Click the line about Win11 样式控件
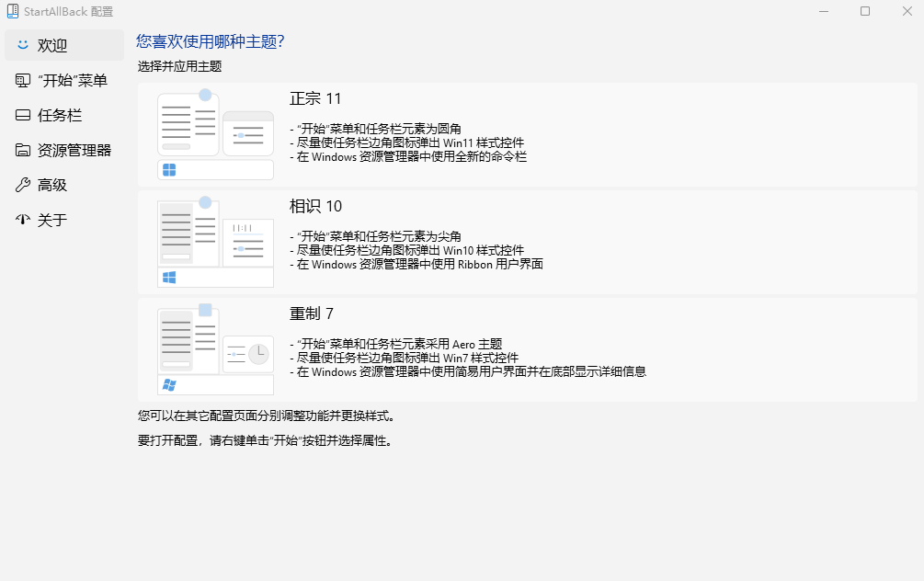 coord(406,142)
